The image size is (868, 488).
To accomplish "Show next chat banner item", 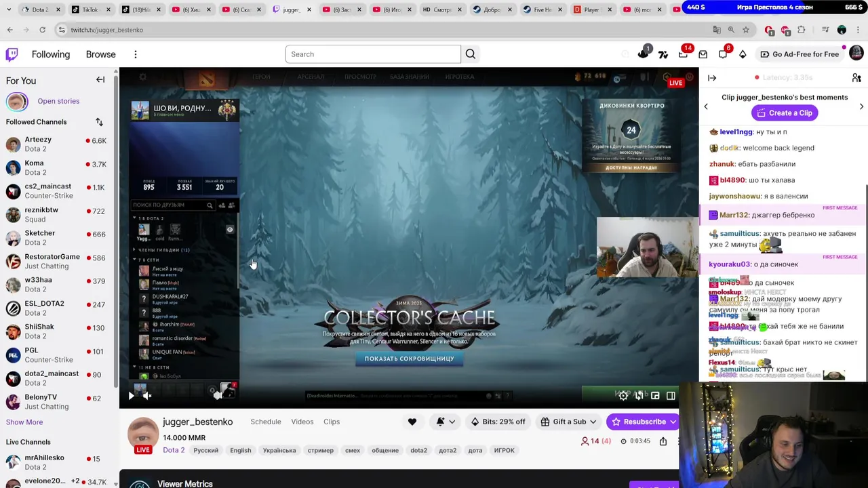I will (x=861, y=106).
